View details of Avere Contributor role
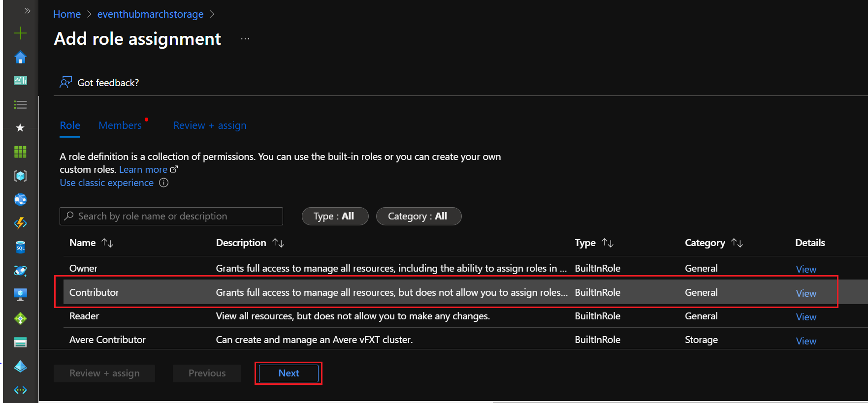868x403 pixels. pyautogui.click(x=806, y=341)
